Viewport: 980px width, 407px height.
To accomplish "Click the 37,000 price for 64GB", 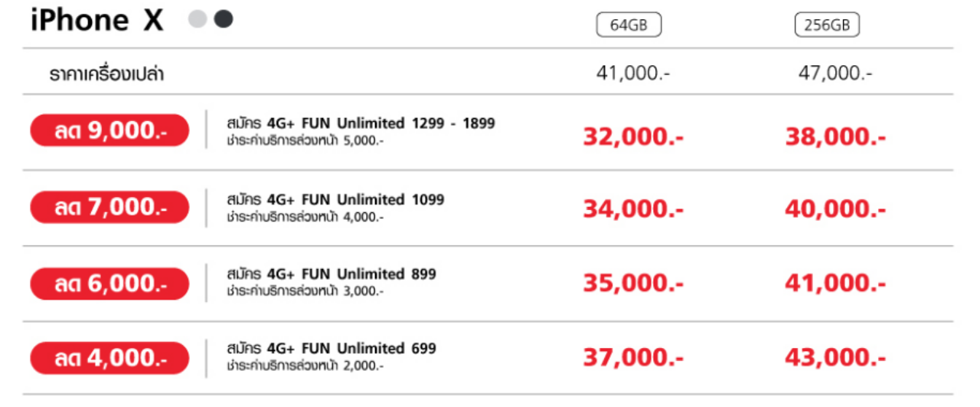I will pos(633,357).
